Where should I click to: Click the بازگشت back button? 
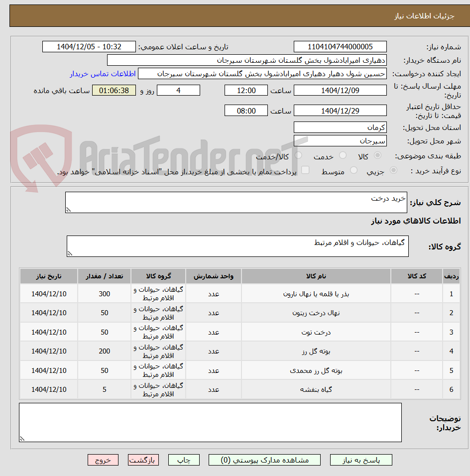(143, 460)
